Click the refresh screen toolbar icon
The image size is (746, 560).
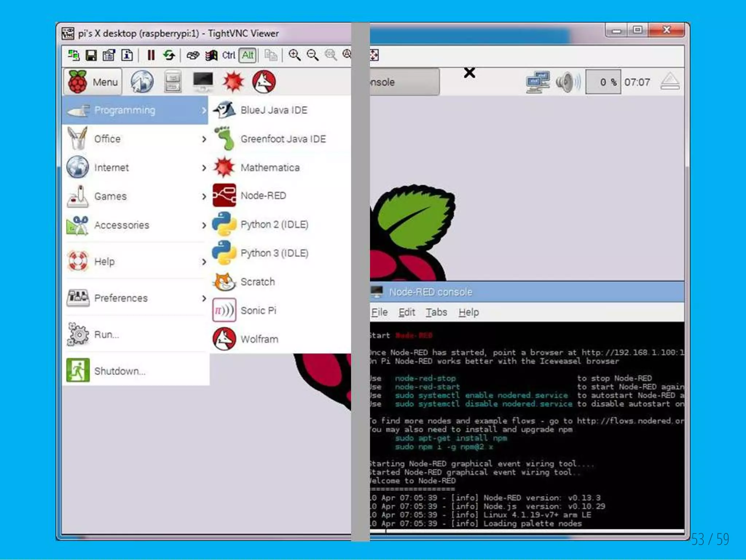tap(169, 55)
